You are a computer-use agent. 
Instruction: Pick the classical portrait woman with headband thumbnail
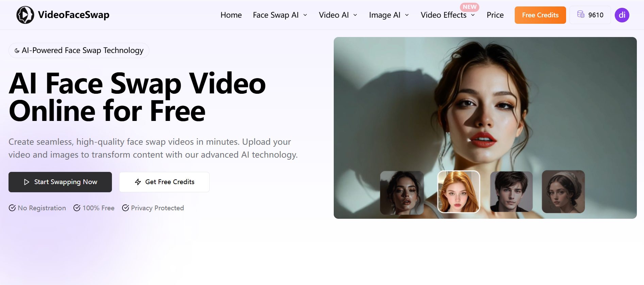point(563,192)
